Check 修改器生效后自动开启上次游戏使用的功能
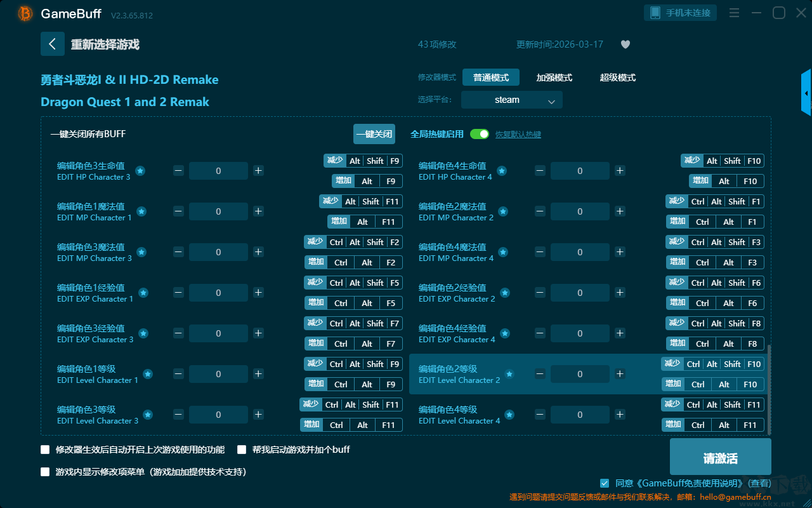The width and height of the screenshot is (812, 508). pos(45,450)
